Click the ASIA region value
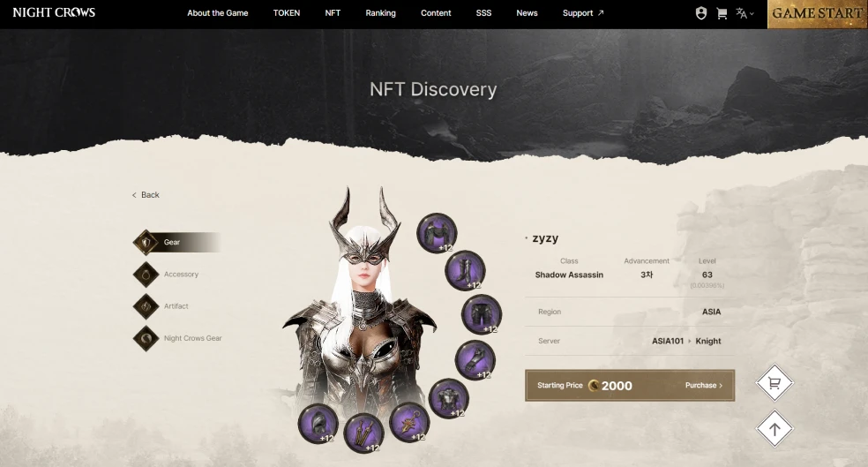Screen dimensions: 868x467 pyautogui.click(x=711, y=312)
